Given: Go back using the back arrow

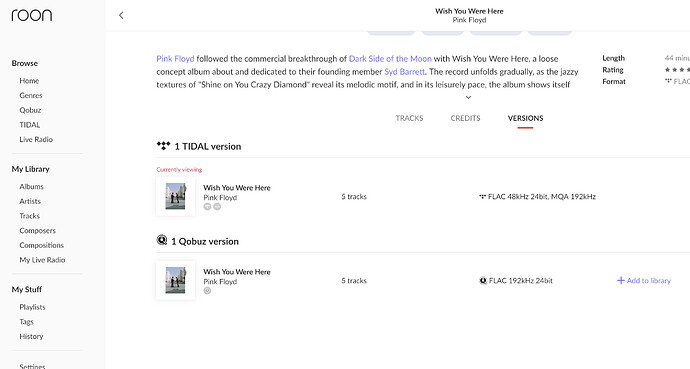Looking at the screenshot, I should click(x=121, y=15).
